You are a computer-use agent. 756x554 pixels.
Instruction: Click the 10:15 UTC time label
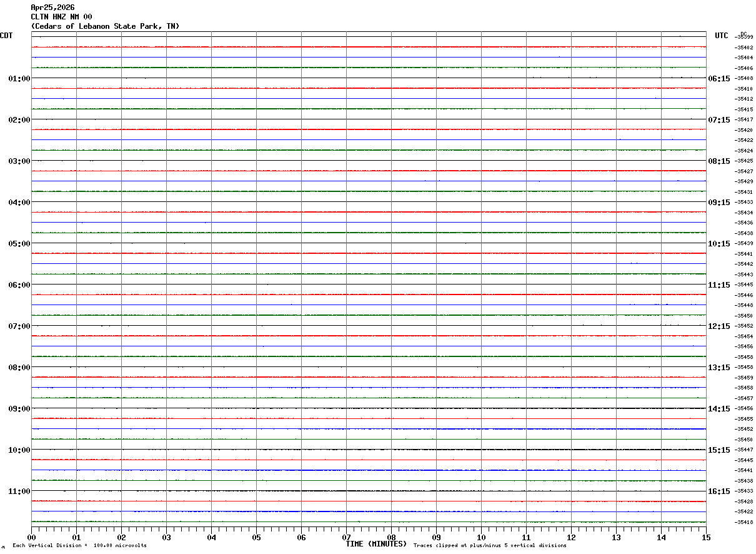click(x=719, y=243)
